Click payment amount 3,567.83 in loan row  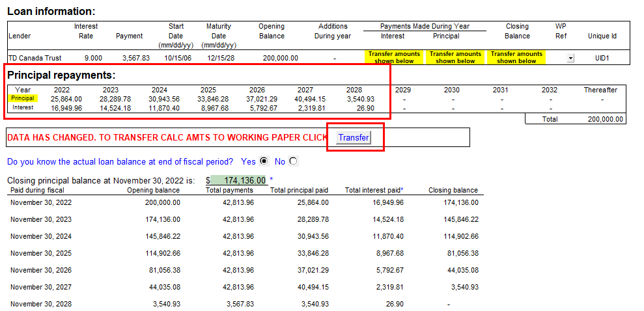[135, 58]
